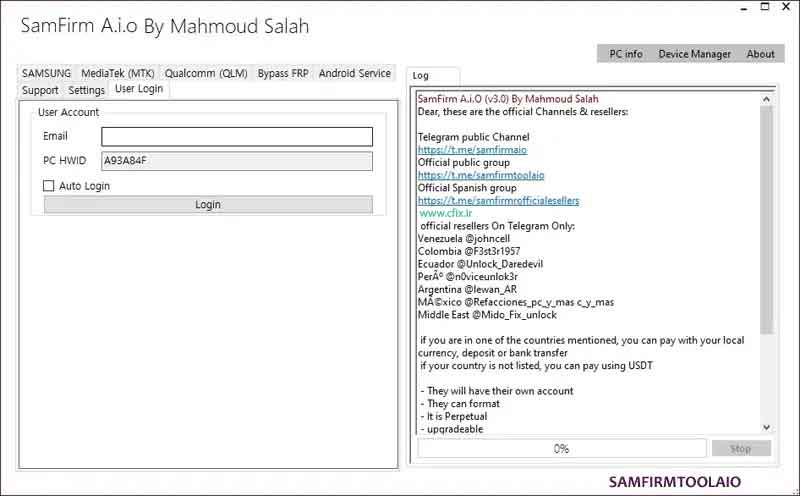Select the Qualcomm (QLM) tab
This screenshot has height=496, width=800.
click(206, 73)
